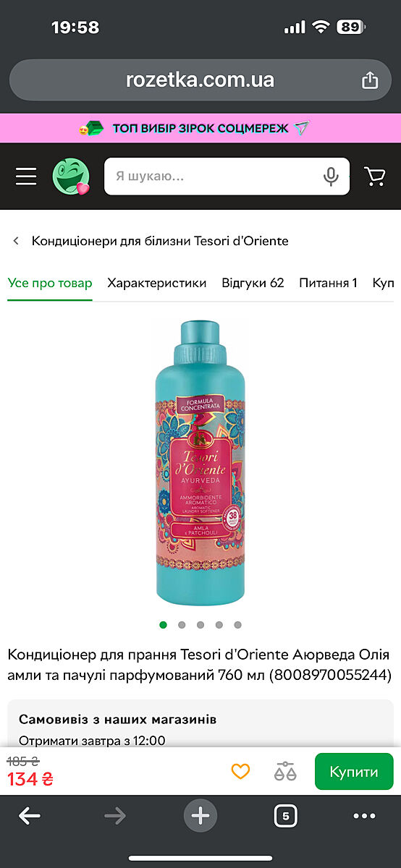Add product to comparison scales

pos(285,772)
